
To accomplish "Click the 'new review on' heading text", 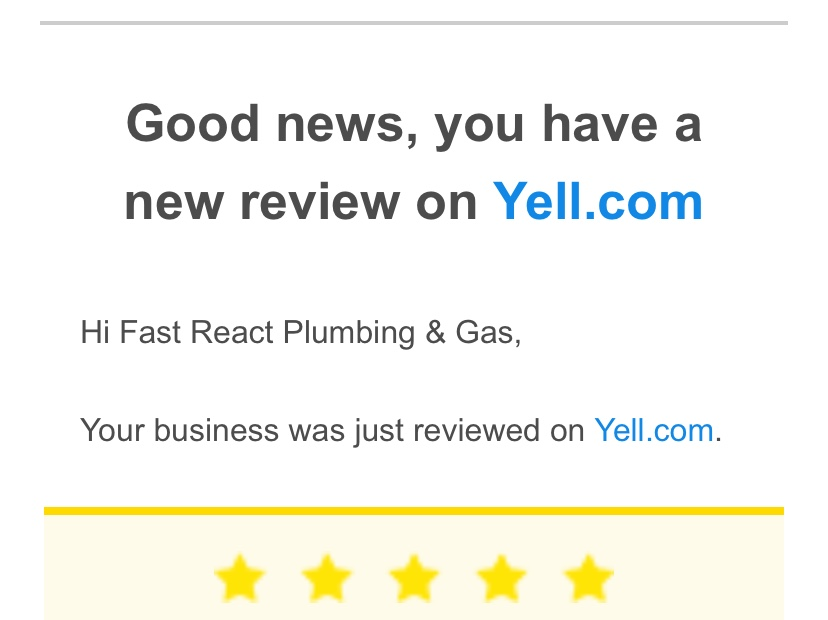I will pos(300,202).
